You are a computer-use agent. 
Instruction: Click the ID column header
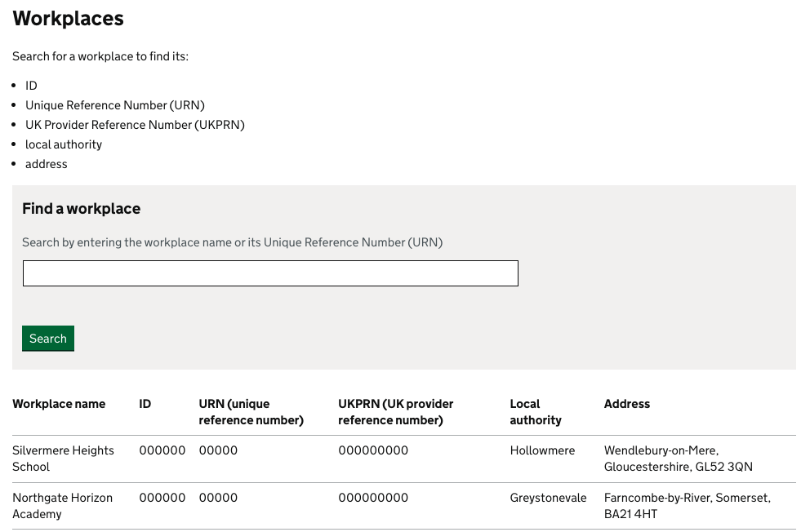tap(145, 404)
